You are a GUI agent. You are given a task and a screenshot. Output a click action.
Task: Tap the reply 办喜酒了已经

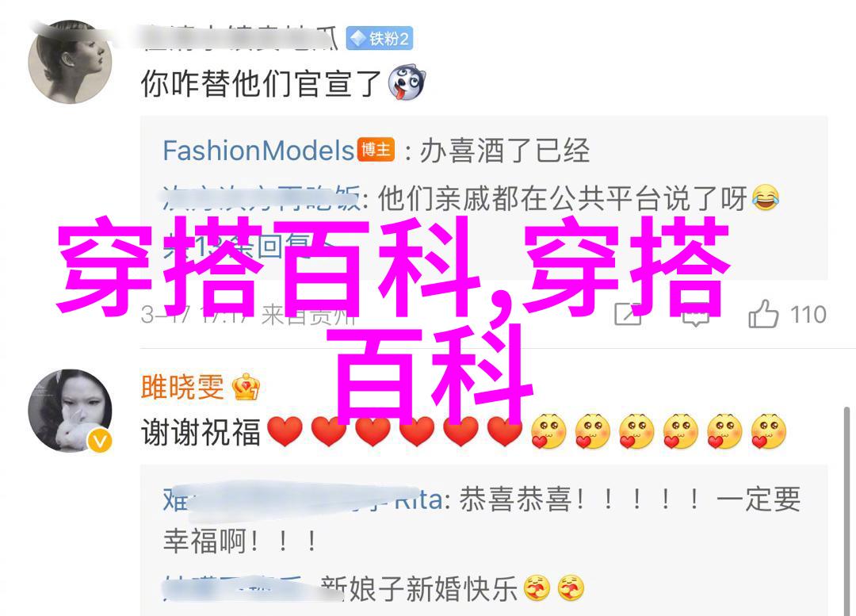(x=504, y=151)
